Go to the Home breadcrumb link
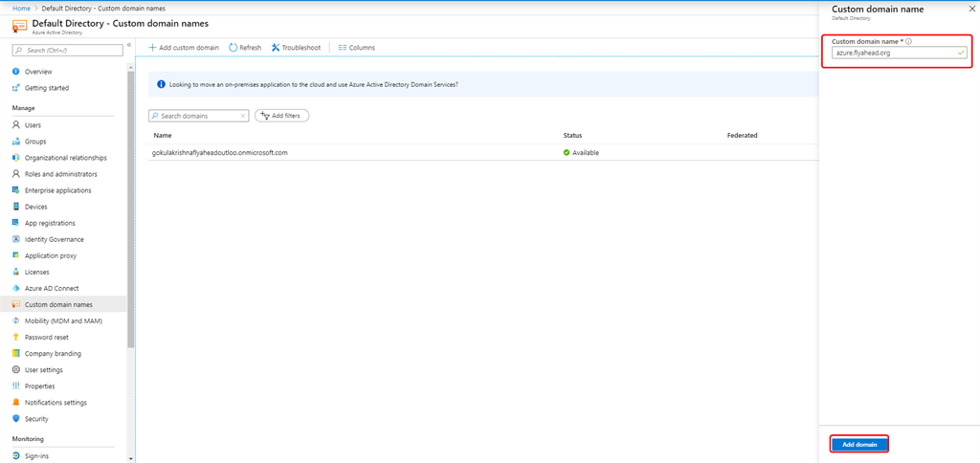 point(20,8)
